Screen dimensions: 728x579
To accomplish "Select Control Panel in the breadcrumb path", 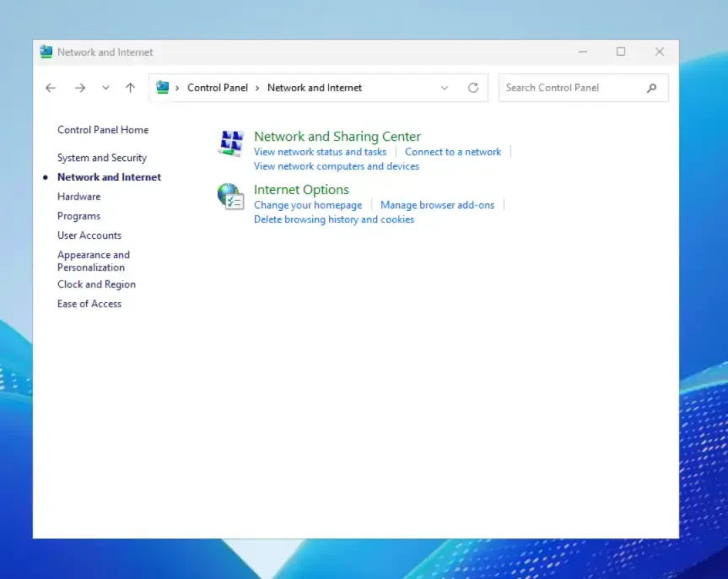I will tap(218, 88).
